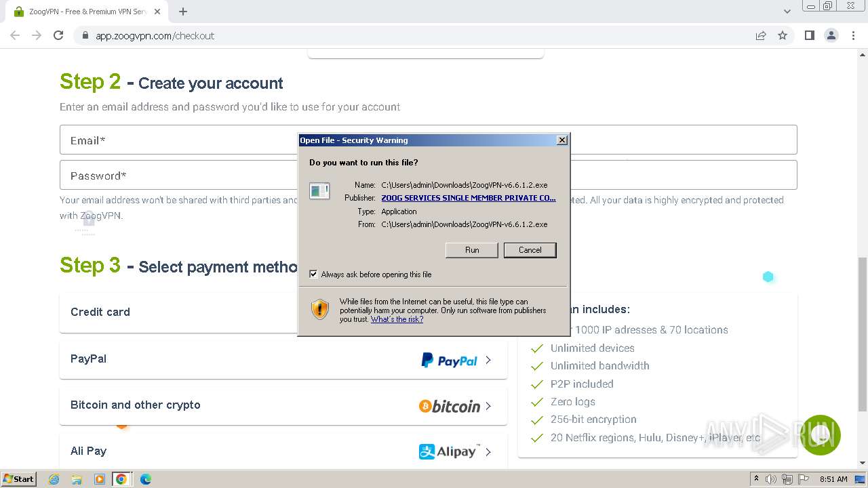
Task: Select Ali Pay payment option
Action: pos(283,451)
